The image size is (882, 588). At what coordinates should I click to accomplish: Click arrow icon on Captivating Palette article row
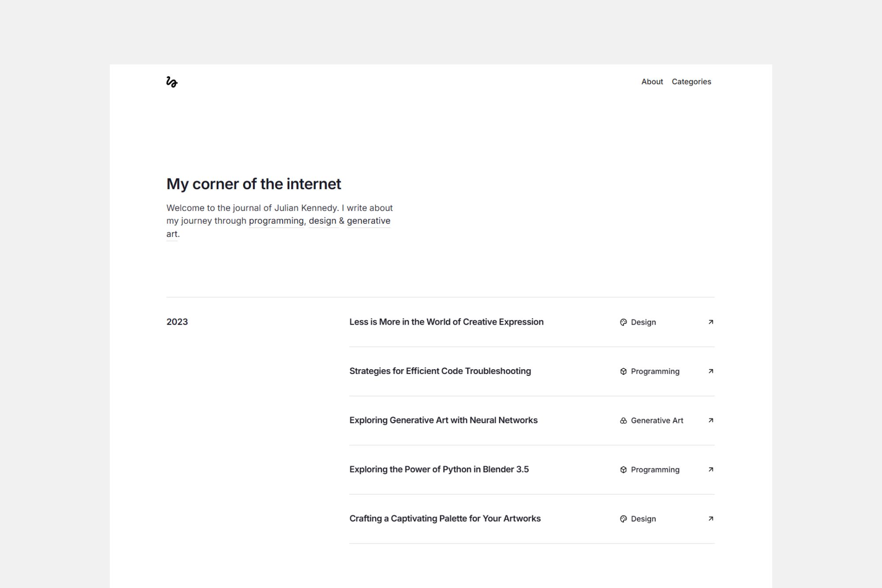pyautogui.click(x=710, y=519)
